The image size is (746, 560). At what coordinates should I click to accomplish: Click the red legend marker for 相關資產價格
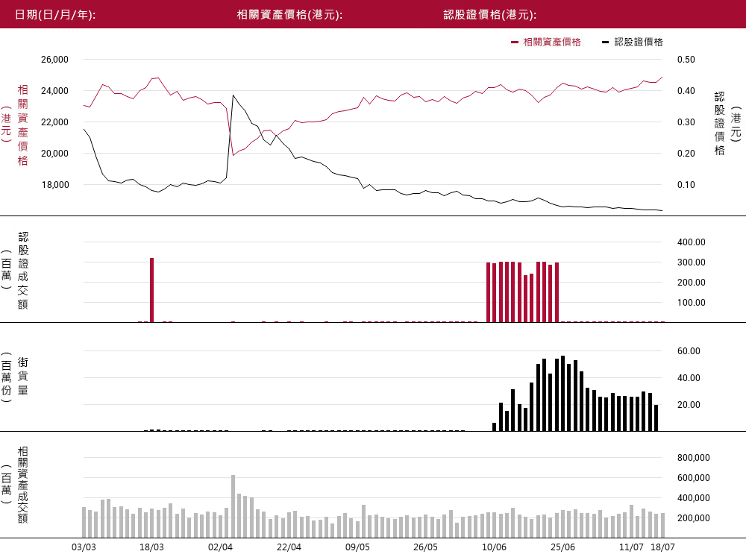coord(514,43)
